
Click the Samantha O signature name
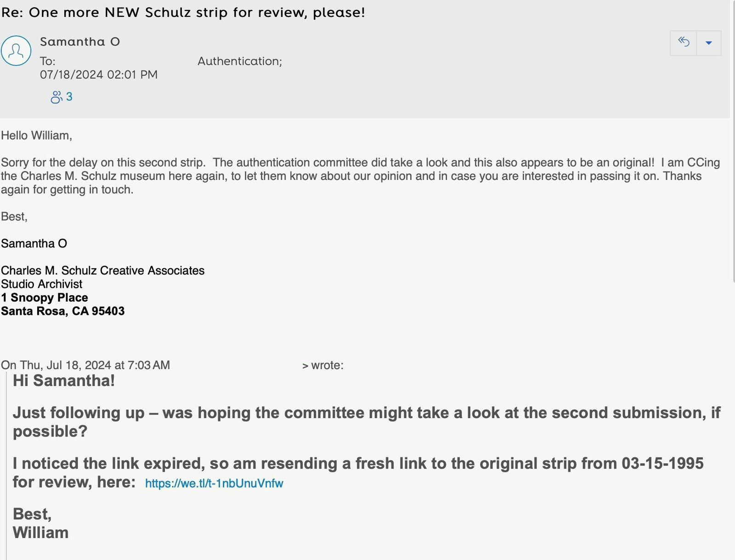(x=34, y=243)
